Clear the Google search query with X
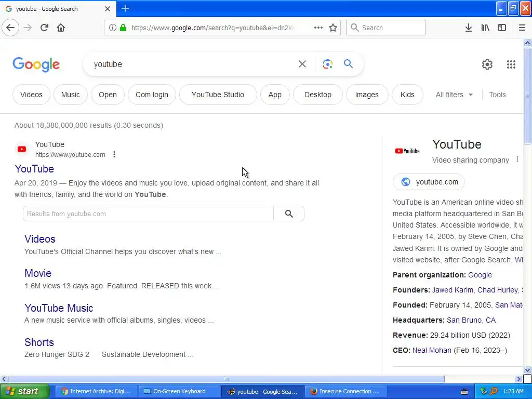The height and width of the screenshot is (399, 532). coord(302,64)
